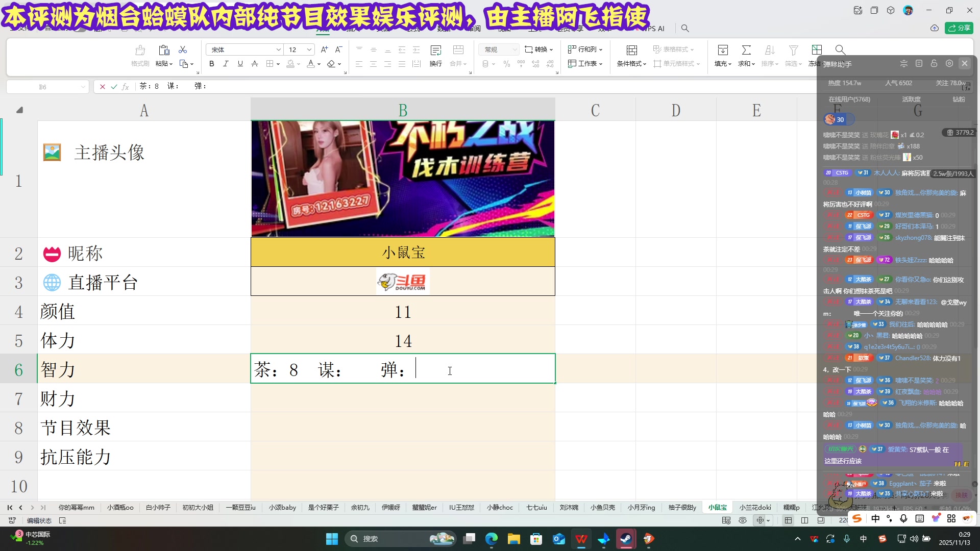980x551 pixels.
Task: Click the cut scissors icon
Action: 183,49
